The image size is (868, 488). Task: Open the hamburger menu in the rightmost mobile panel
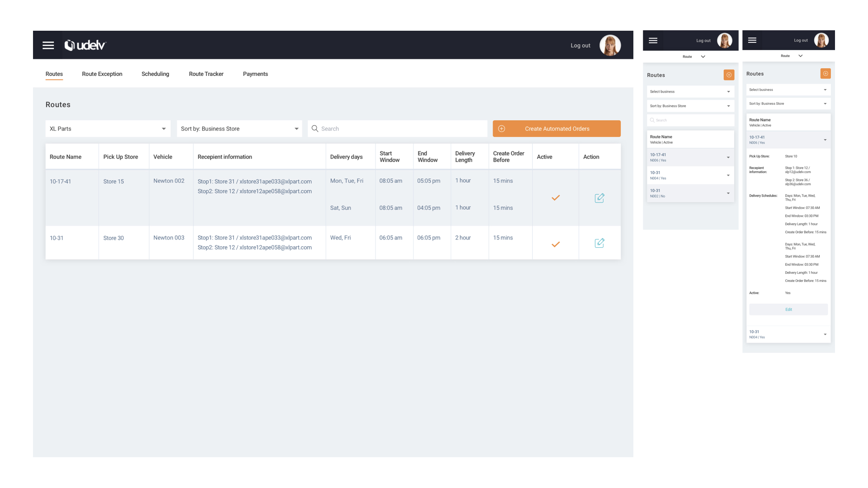[752, 40]
